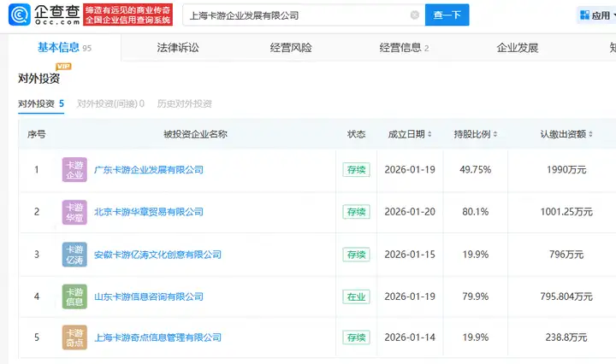616x364 pixels.
Task: Sort by 成立日期 column arrows
Action: [429, 134]
